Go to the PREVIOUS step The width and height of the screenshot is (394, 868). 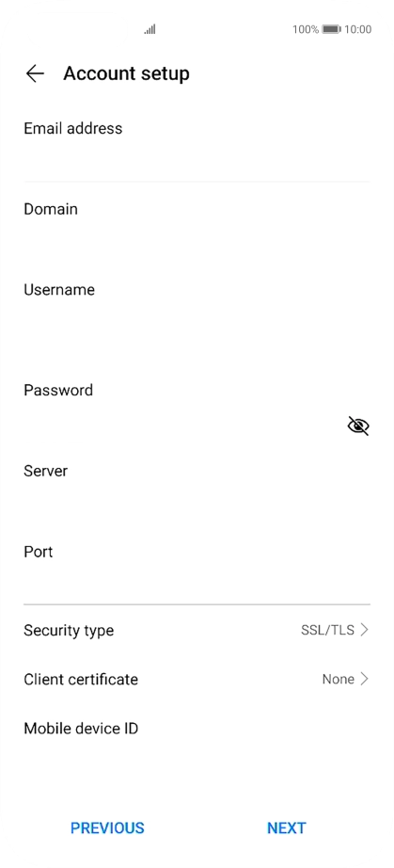(107, 828)
